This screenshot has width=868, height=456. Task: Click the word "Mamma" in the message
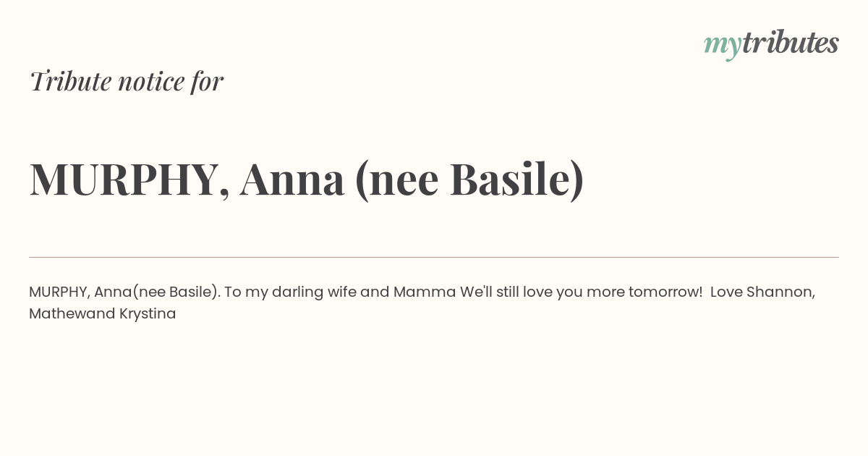pos(425,292)
